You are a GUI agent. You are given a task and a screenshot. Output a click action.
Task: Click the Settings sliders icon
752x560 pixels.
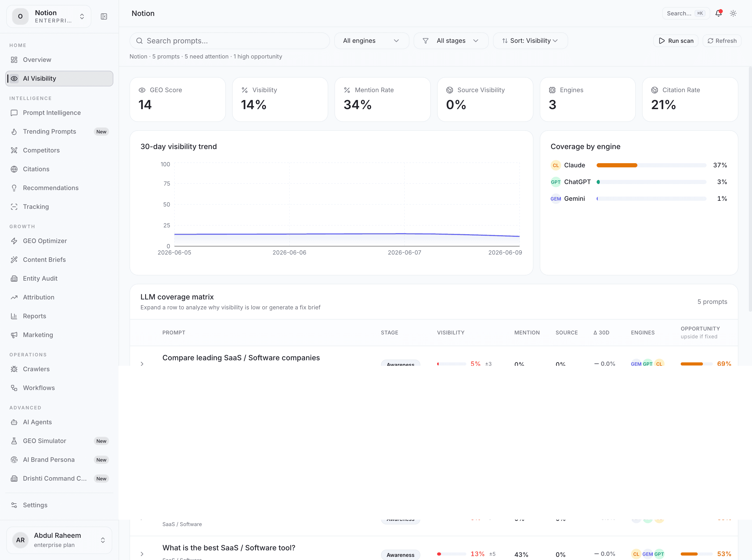14,505
